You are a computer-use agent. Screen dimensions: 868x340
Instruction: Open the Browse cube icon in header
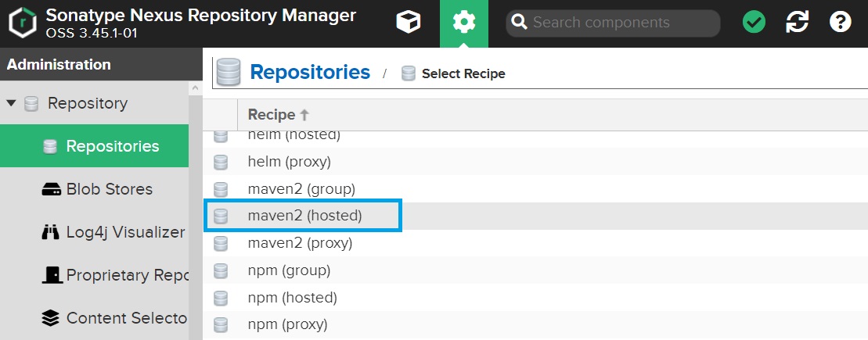(409, 23)
